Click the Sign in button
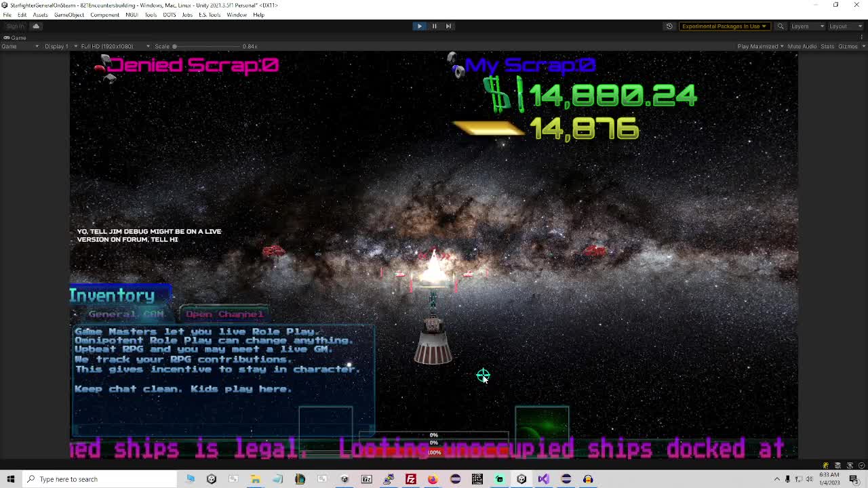The image size is (868, 488). click(x=15, y=26)
